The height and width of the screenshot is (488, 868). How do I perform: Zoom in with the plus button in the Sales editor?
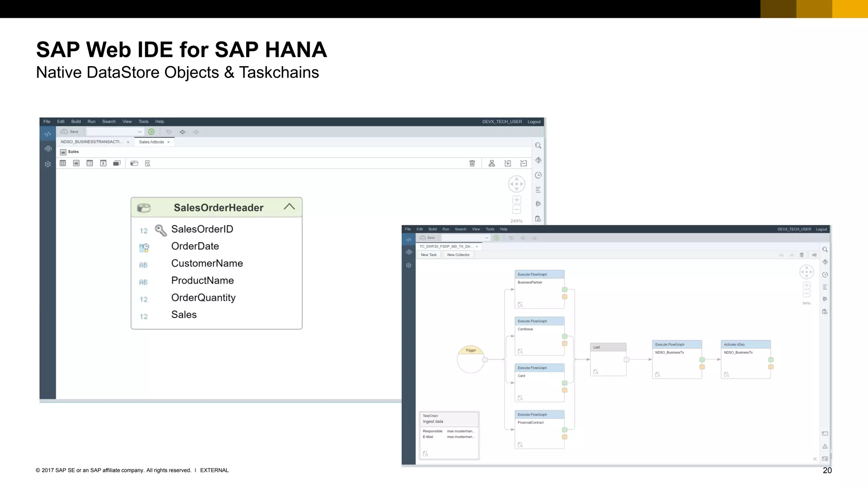pos(517,200)
